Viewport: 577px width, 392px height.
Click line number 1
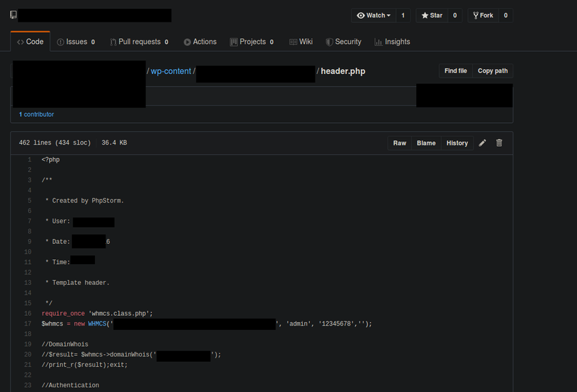coord(29,159)
